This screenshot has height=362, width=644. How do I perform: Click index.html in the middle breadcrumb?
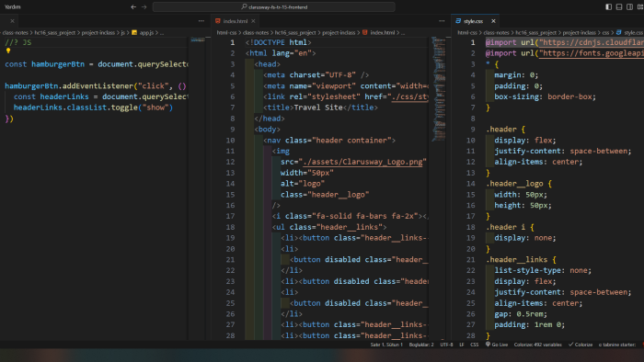point(383,33)
